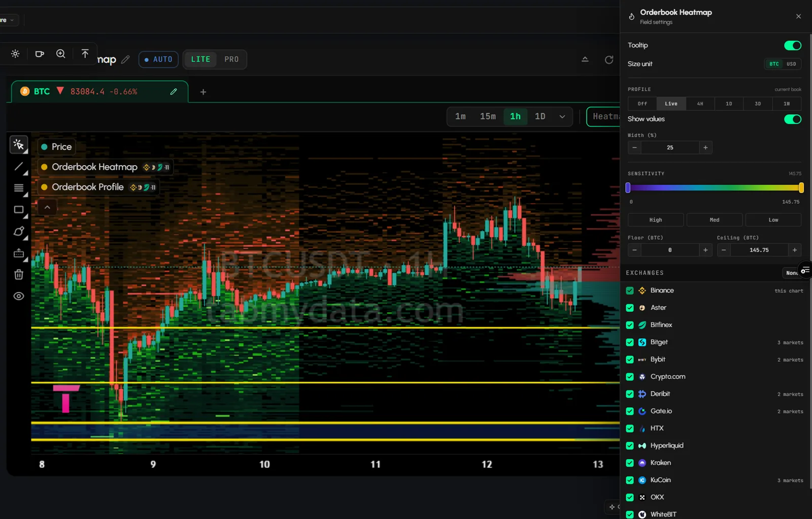Image resolution: width=812 pixels, height=519 pixels.
Task: Increase the Width percent value
Action: tap(705, 148)
